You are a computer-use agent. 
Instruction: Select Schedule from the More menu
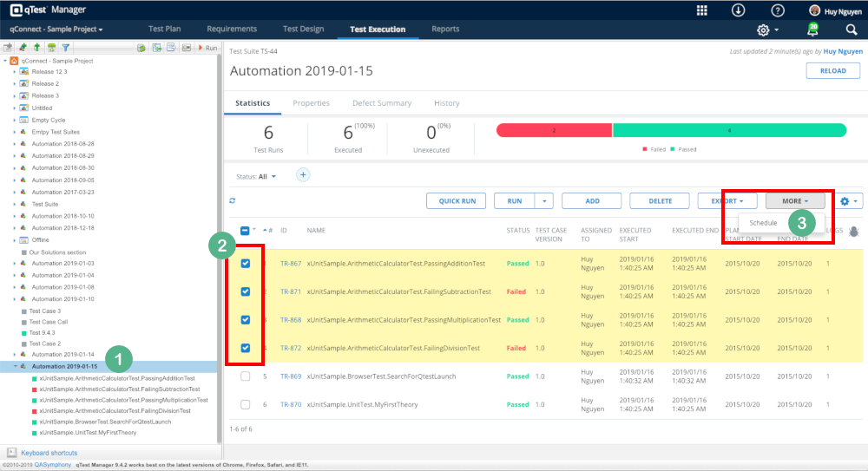763,223
